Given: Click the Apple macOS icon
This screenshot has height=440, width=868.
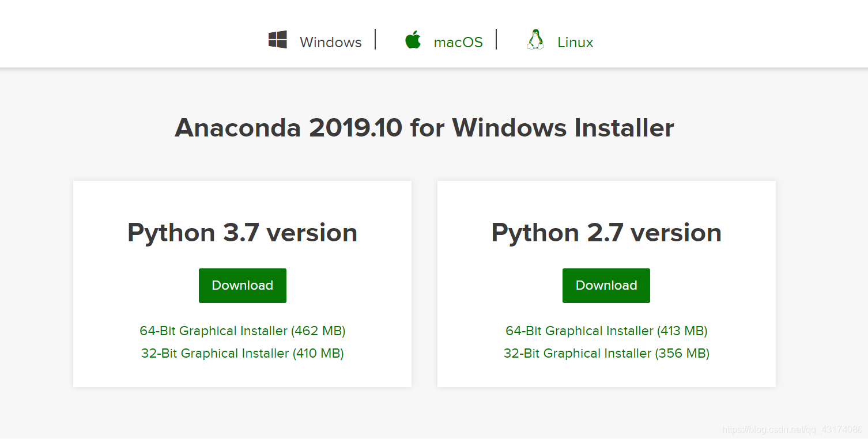Looking at the screenshot, I should [413, 39].
